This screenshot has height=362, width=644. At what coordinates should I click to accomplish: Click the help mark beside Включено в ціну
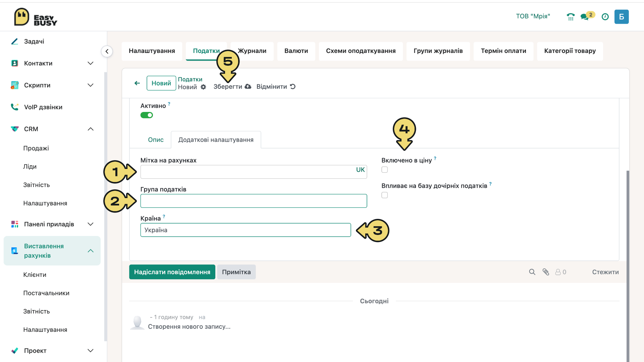tap(435, 158)
